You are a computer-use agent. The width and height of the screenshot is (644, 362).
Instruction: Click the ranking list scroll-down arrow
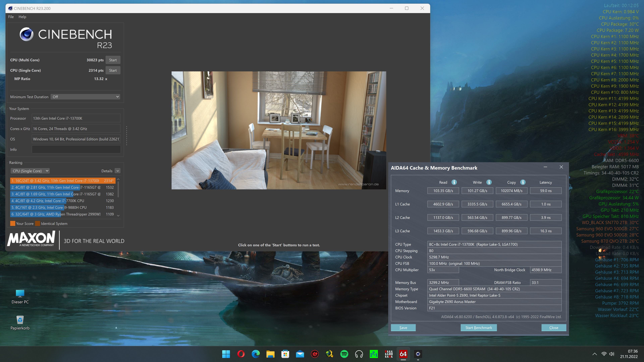coord(118,215)
